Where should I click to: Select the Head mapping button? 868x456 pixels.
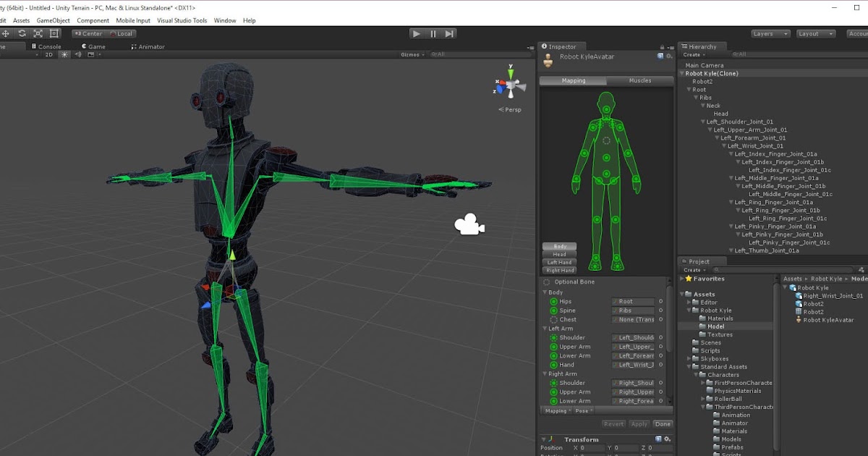pos(559,254)
